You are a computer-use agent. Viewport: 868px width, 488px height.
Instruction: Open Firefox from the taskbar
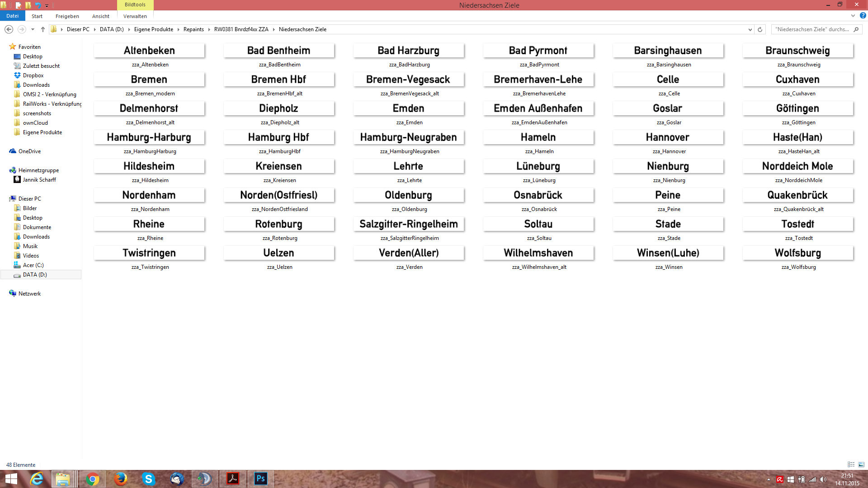click(120, 479)
